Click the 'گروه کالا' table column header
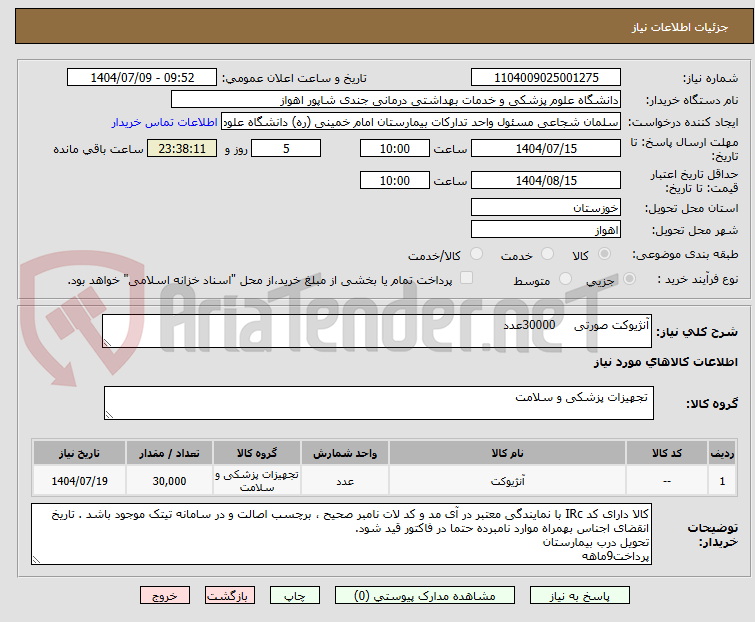Image resolution: width=755 pixels, height=622 pixels. pyautogui.click(x=257, y=454)
